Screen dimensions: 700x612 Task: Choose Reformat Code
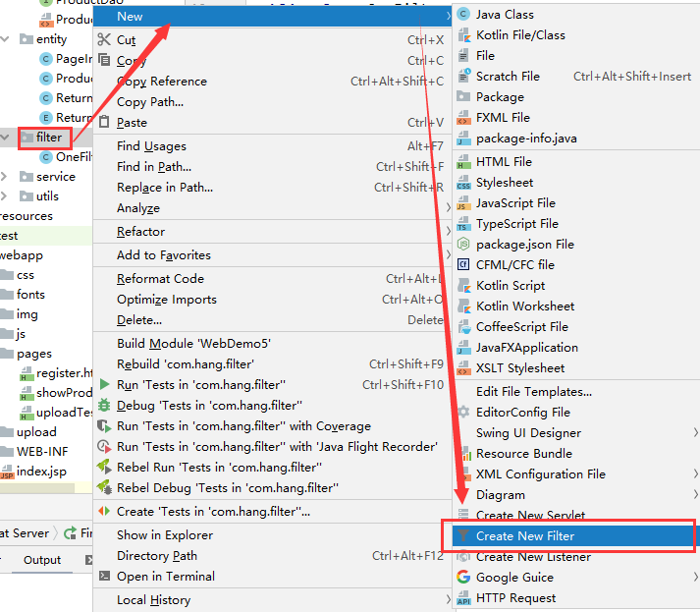[273, 279]
